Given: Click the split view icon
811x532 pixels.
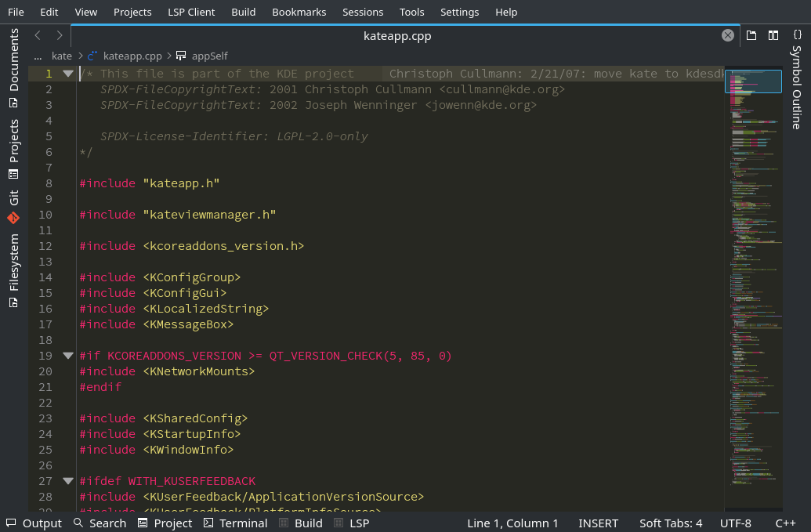Looking at the screenshot, I should (773, 35).
